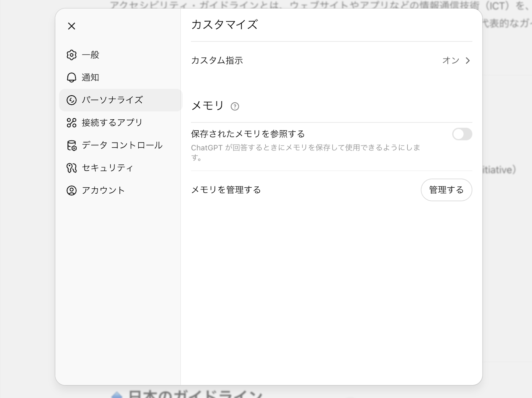Open the メモリ help question mark icon
Screen dimensions: 532x398
[235, 107]
